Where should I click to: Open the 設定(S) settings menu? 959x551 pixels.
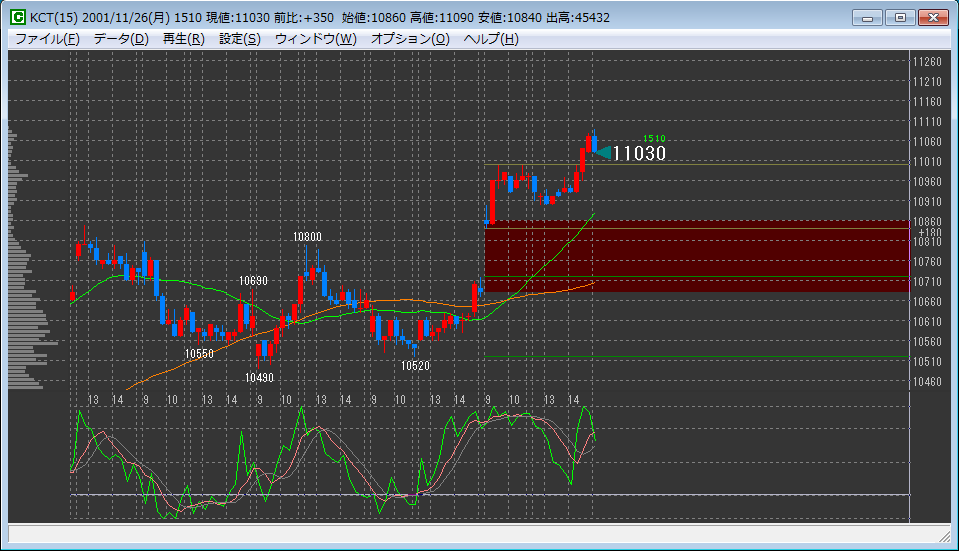240,39
